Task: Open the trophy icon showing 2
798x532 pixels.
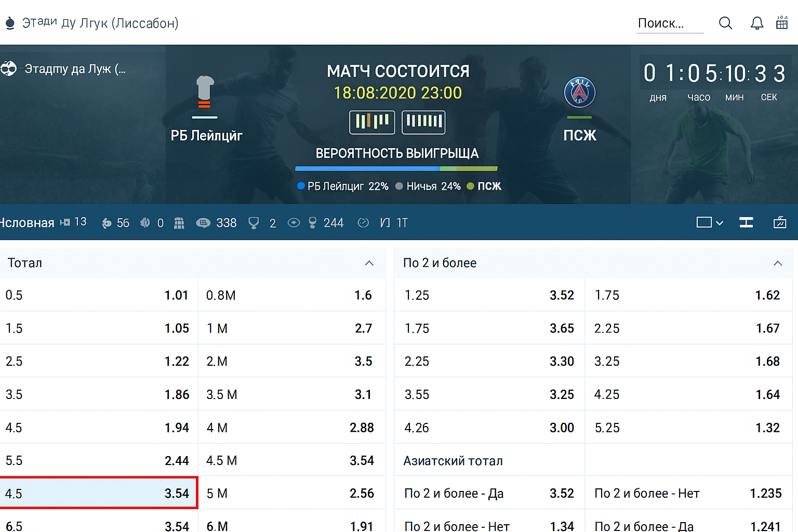Action: click(254, 222)
